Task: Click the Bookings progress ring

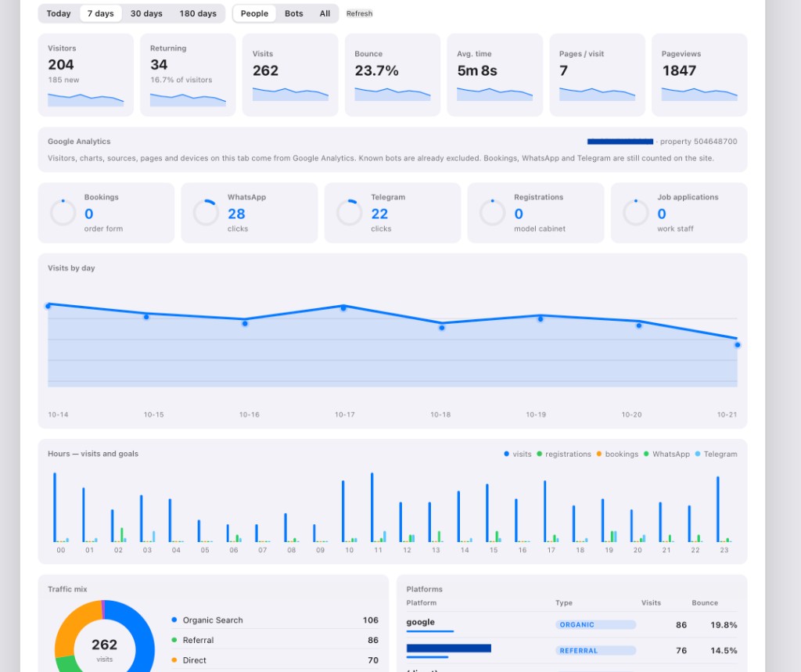Action: 63,213
